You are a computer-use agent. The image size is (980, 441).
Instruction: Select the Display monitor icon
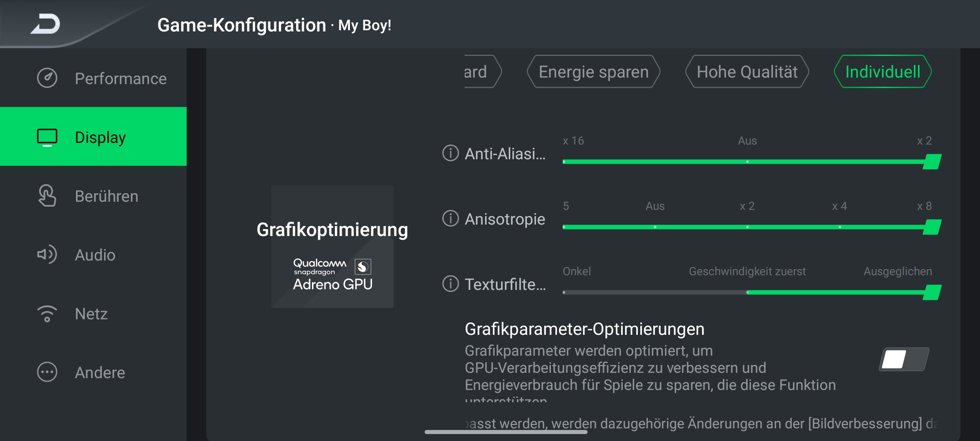tap(47, 137)
